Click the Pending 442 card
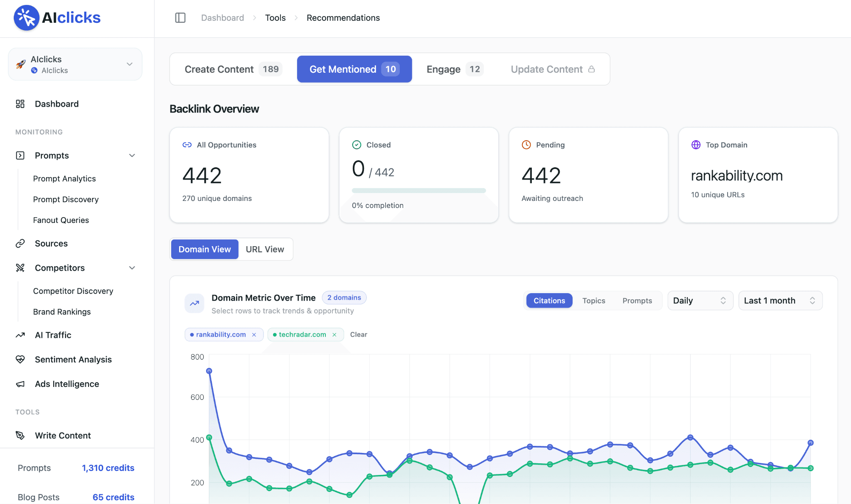 point(588,175)
